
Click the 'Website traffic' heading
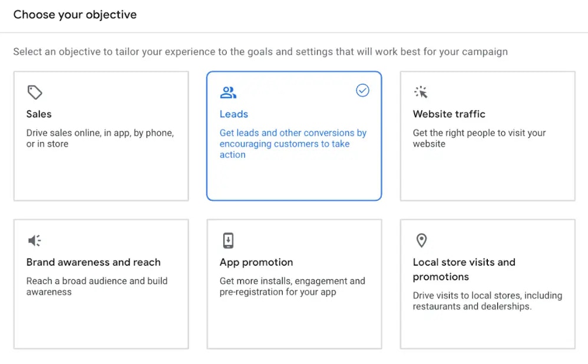pos(449,114)
